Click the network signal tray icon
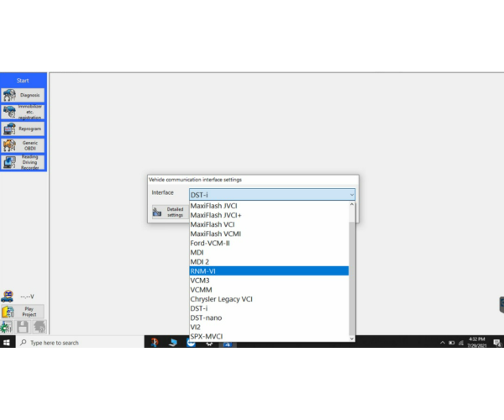Viewport: 504px width, 420px height. pos(461,343)
